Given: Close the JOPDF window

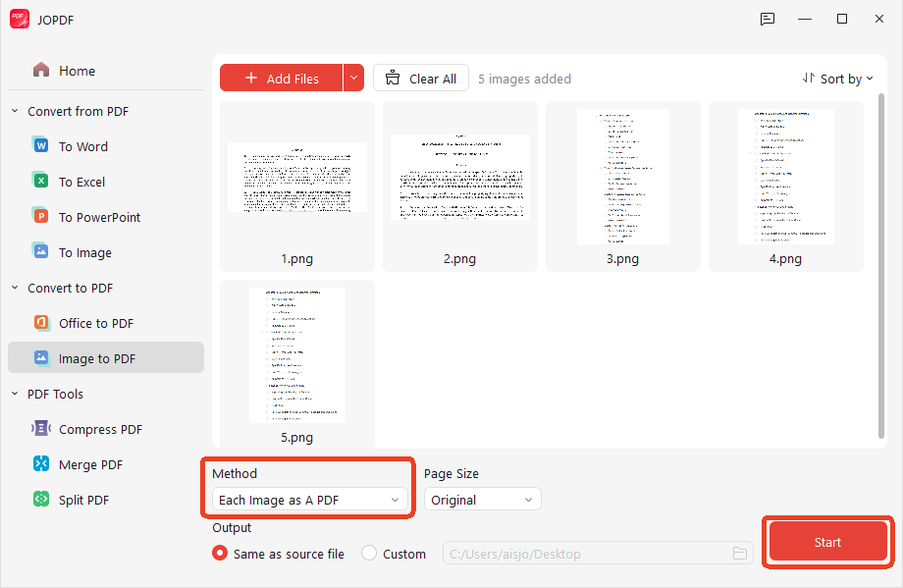Looking at the screenshot, I should click(878, 19).
